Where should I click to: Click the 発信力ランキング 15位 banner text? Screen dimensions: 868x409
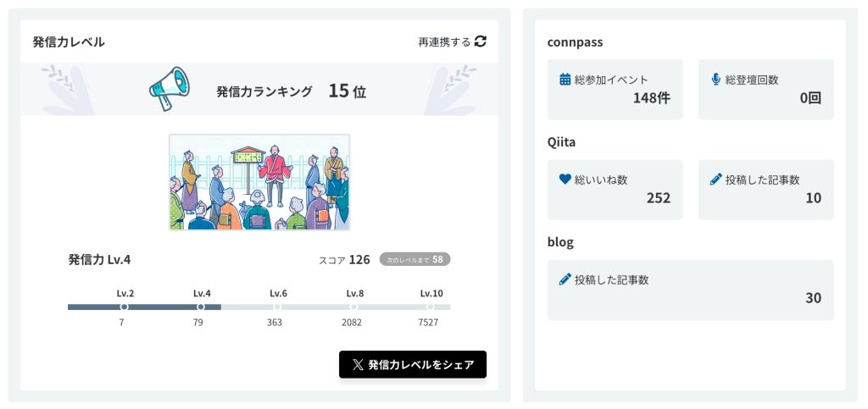coord(292,91)
